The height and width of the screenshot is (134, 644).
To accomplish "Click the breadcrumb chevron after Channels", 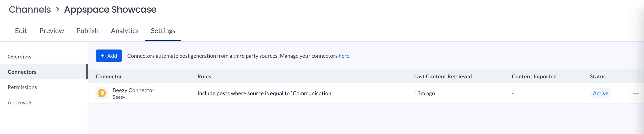I will [x=57, y=10].
